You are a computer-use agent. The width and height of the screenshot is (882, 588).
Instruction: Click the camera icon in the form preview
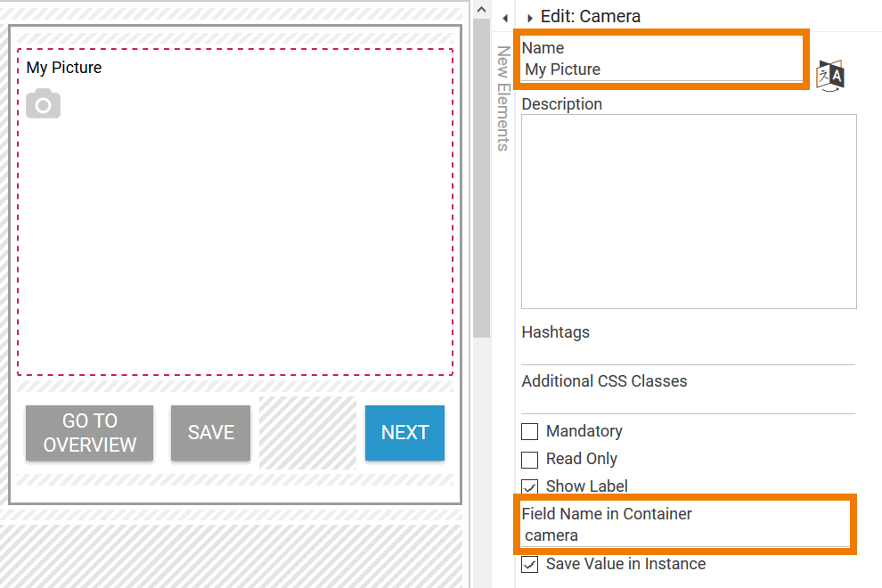click(x=43, y=104)
